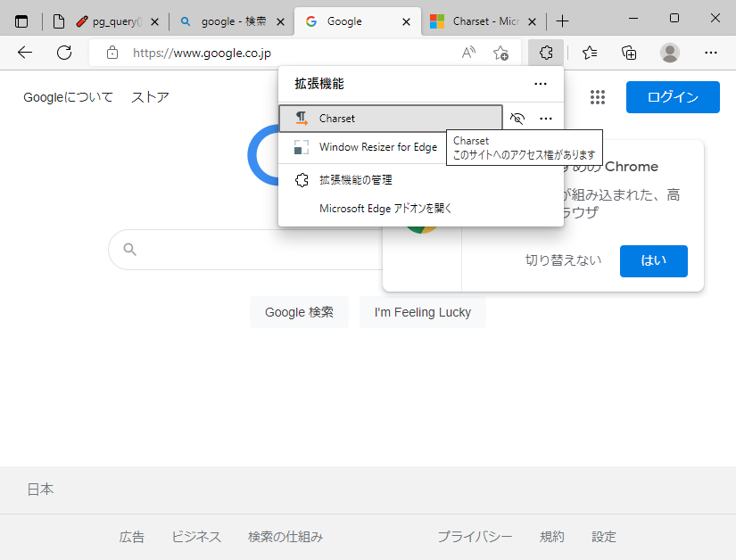Viewport: 736px width, 560px height.
Task: Open the ストア link
Action: 150,97
